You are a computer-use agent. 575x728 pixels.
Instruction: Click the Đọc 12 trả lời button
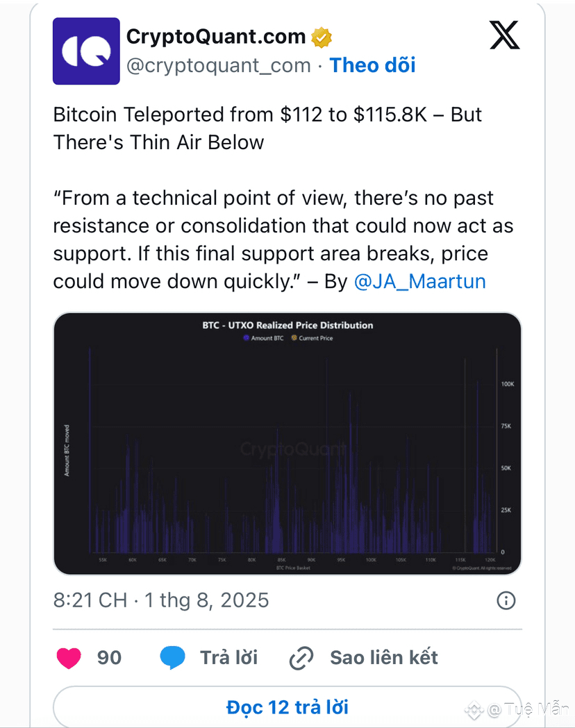click(x=287, y=706)
